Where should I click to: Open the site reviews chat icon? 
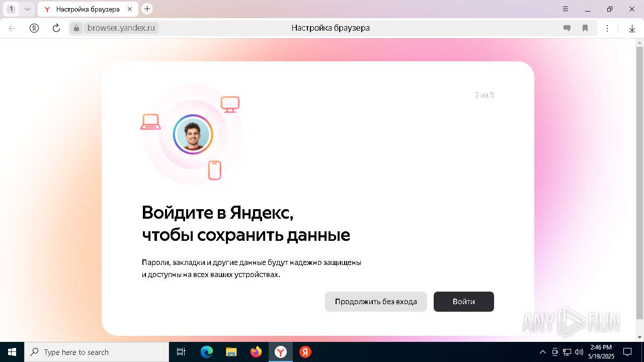pos(567,28)
